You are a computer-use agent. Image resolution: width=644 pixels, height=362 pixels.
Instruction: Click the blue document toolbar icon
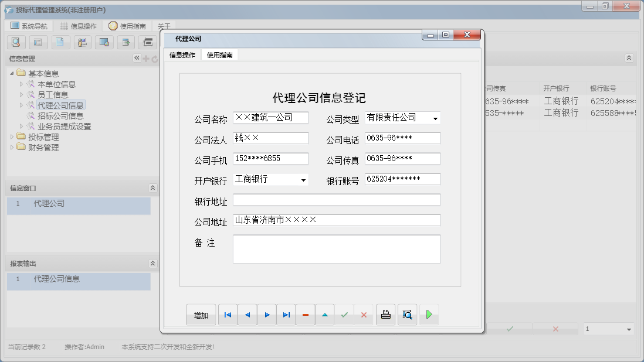(60, 42)
